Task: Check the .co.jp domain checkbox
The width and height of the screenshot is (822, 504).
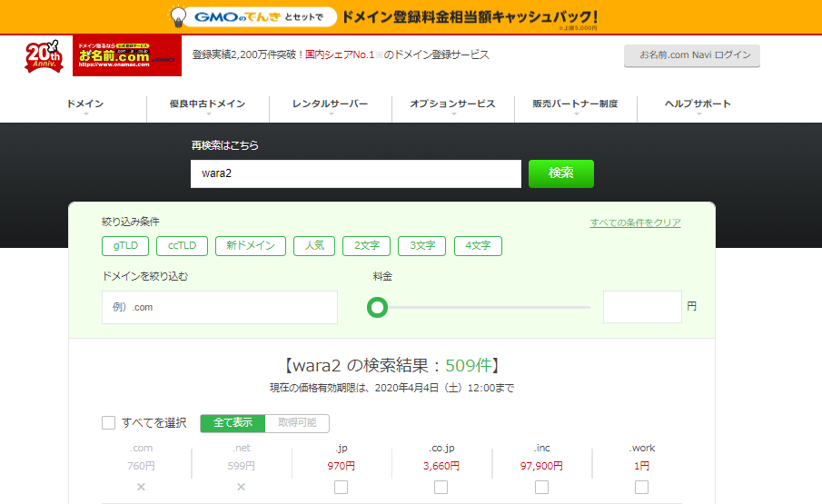Action: pos(441,488)
